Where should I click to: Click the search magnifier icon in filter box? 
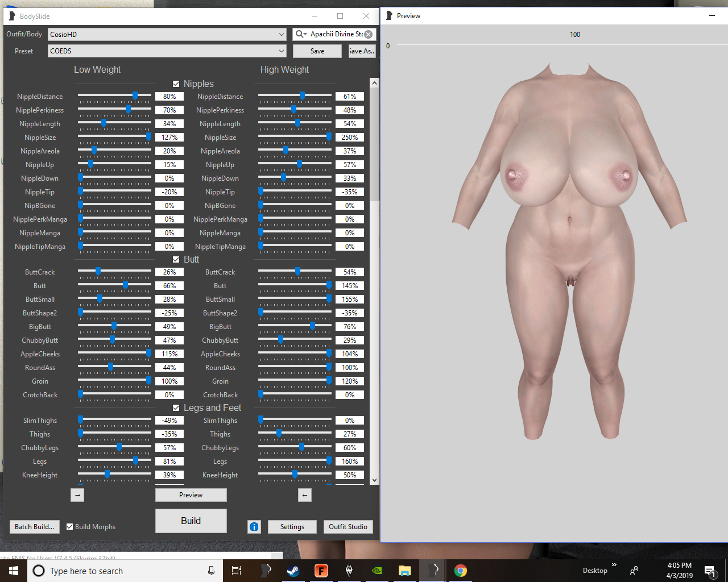coord(300,34)
